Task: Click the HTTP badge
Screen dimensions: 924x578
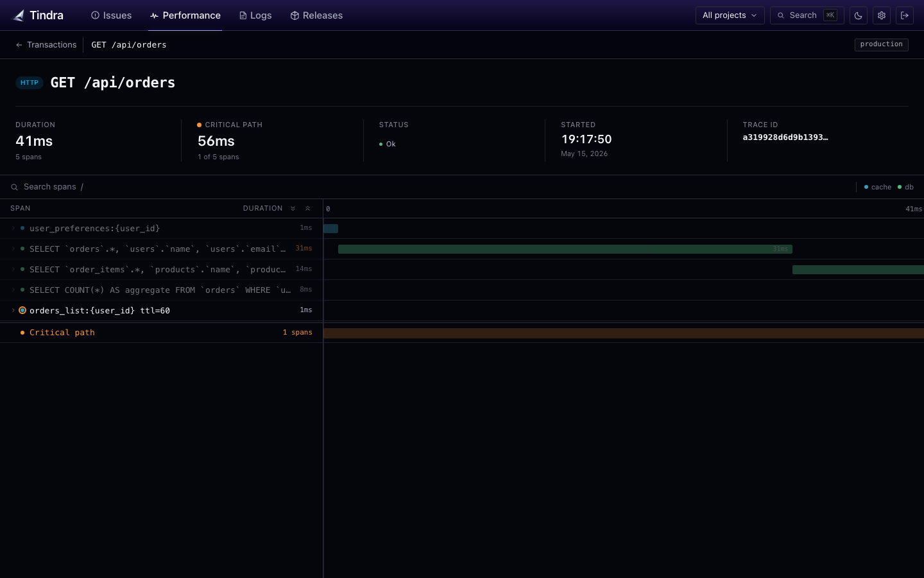Action: point(30,83)
